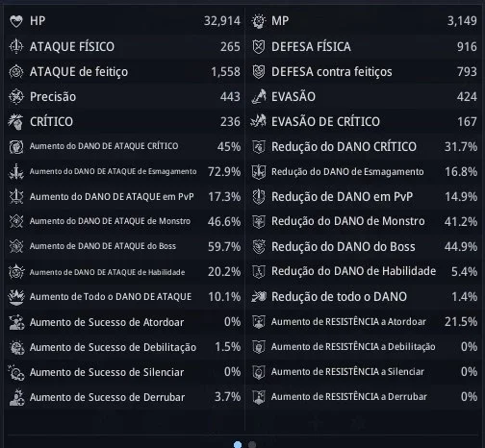Click the EVASÃO boot icon

tap(259, 96)
